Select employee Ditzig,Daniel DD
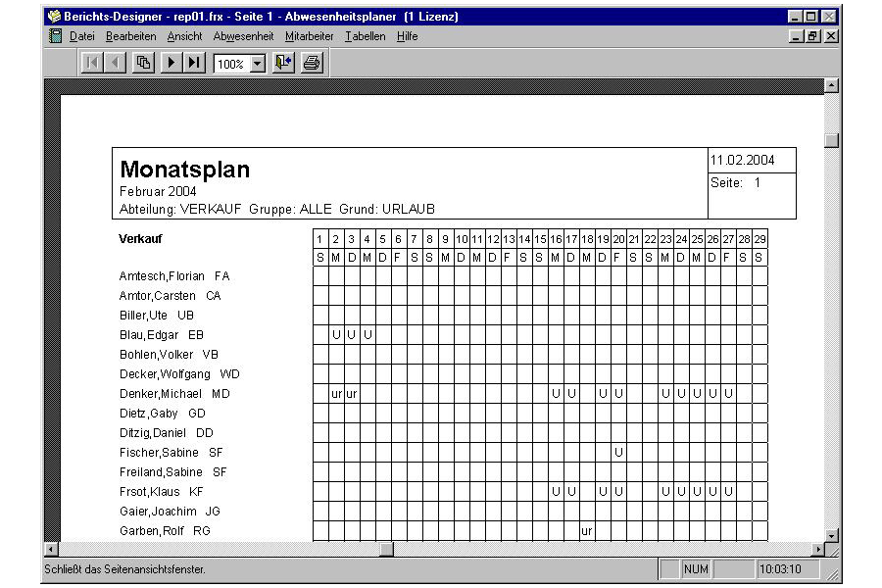 [167, 433]
